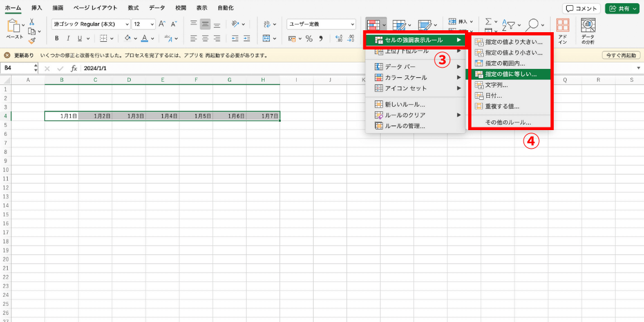Viewport: 644px width, 322px height.
Task: Expand the borders dropdown arrow
Action: (112, 39)
